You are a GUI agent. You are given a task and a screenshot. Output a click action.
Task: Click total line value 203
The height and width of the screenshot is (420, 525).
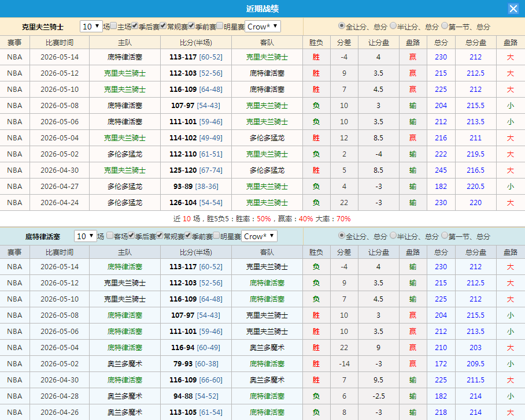475,348
